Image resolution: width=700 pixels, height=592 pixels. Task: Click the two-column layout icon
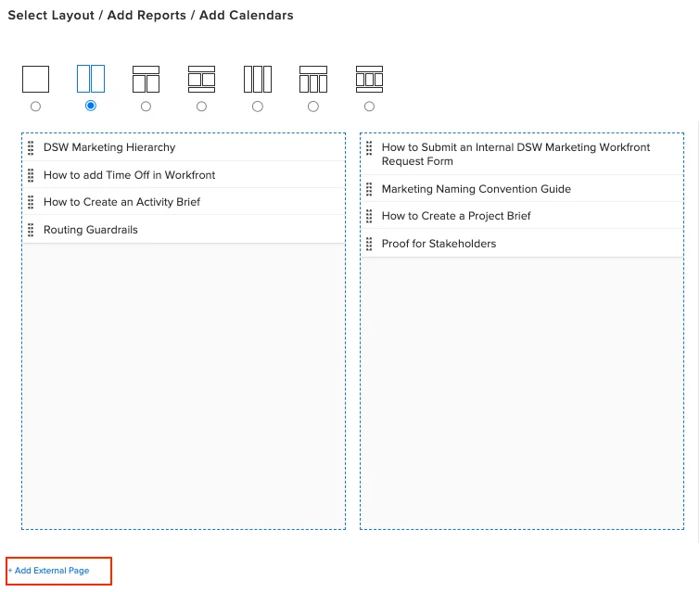[x=91, y=79]
